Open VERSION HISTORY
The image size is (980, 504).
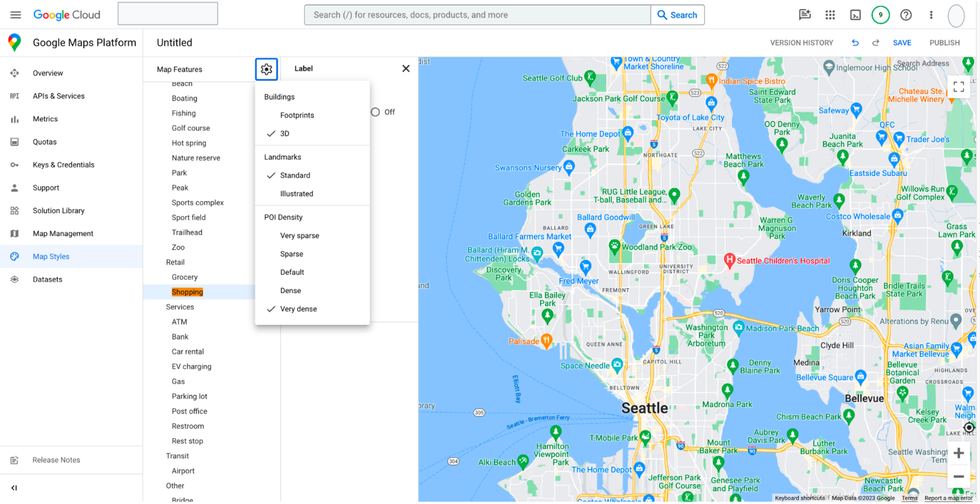802,43
